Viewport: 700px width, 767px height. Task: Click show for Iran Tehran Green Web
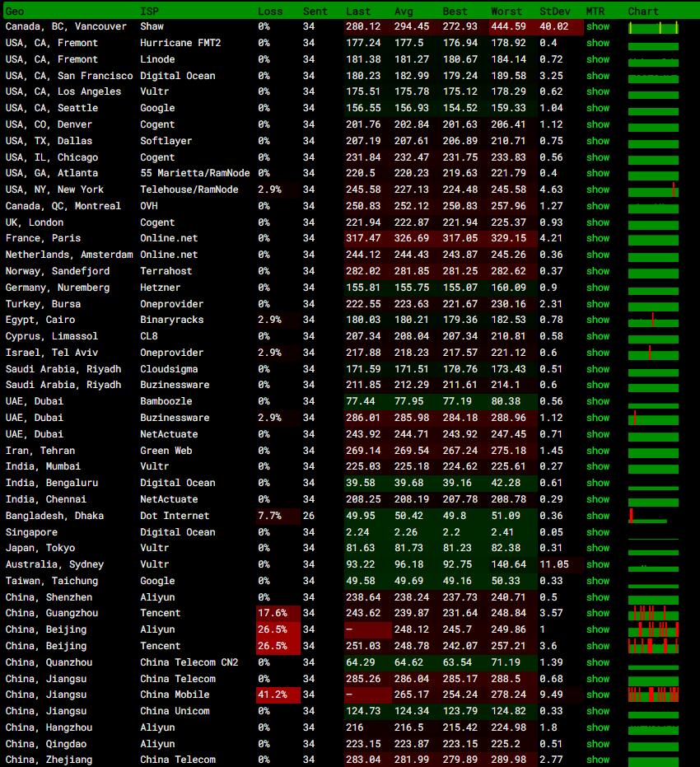[598, 451]
